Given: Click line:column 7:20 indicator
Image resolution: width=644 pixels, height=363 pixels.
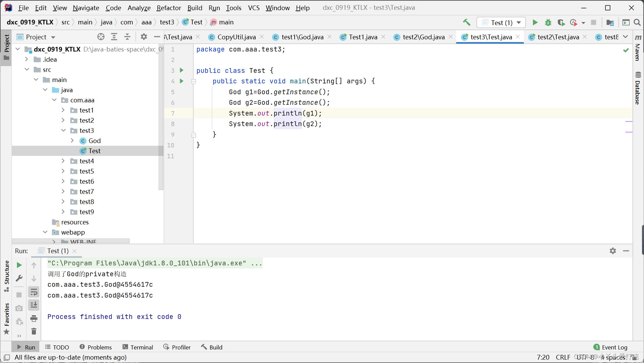Looking at the screenshot, I should [543, 357].
